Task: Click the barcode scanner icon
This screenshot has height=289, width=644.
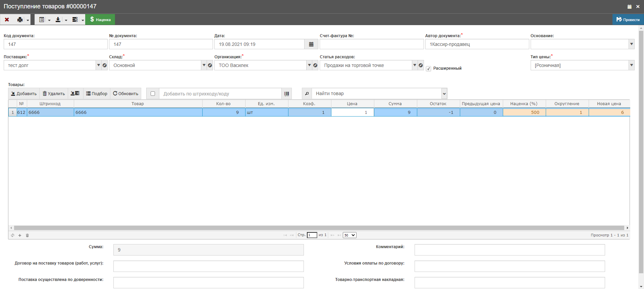Action: tap(286, 94)
